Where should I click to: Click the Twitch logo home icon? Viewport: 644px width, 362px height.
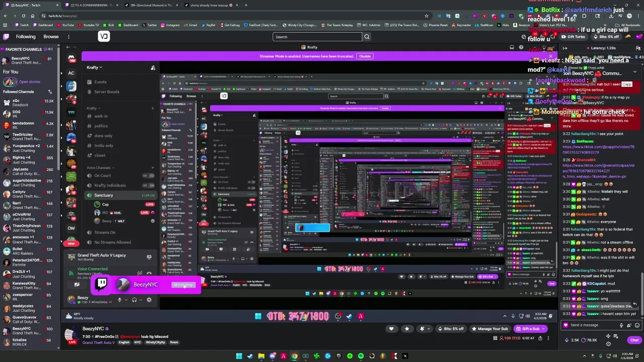(x=6, y=37)
